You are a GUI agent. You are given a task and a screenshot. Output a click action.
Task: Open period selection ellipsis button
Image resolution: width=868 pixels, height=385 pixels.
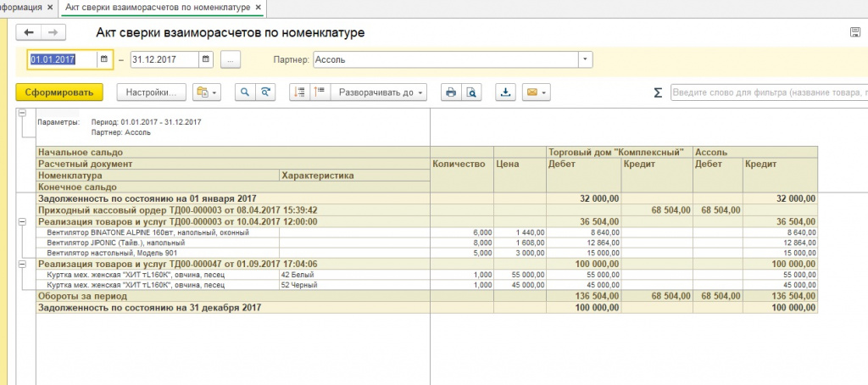(x=231, y=59)
